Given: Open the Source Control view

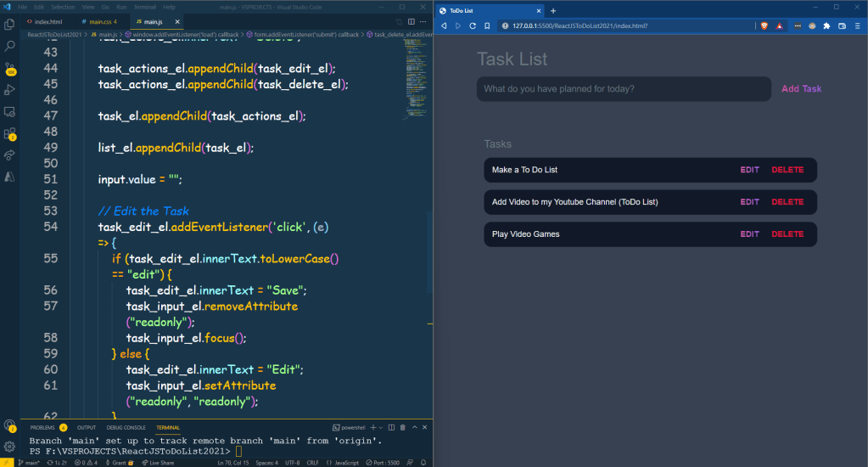Looking at the screenshot, I should click(x=10, y=68).
